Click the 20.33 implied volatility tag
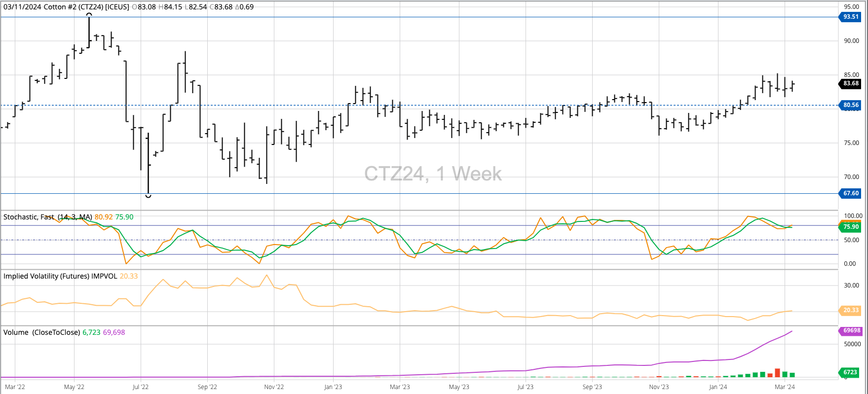Viewport: 868px width, 394px height. (x=851, y=310)
